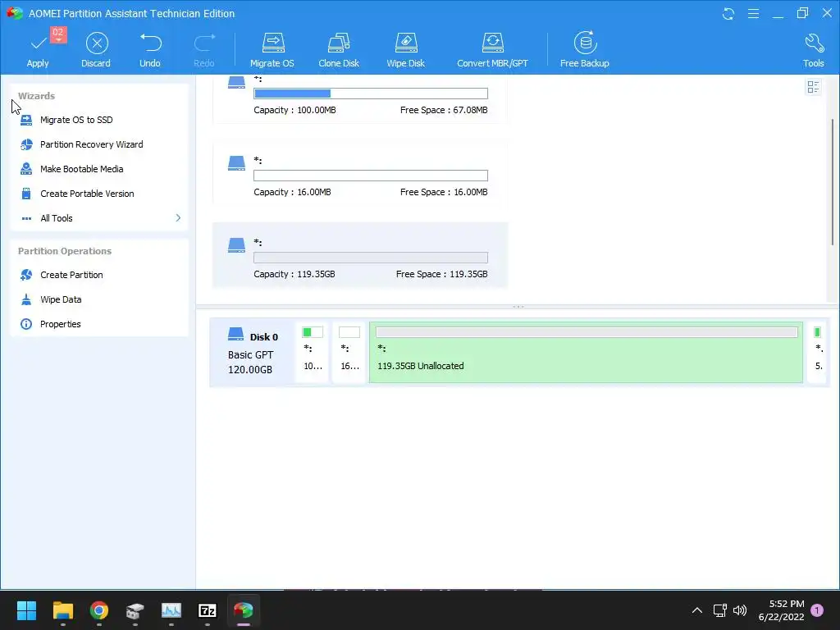Select the last partition block on Disk 0
840x630 pixels.
click(x=818, y=352)
